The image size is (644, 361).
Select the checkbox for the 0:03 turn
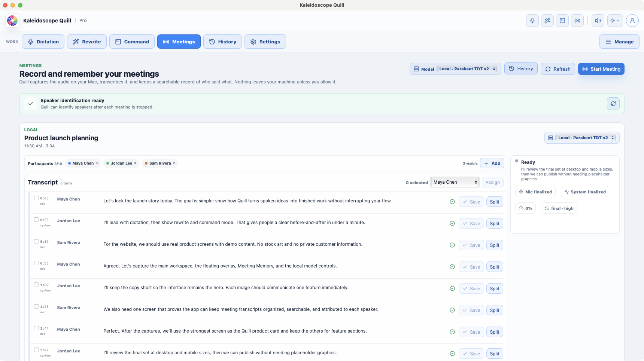[x=36, y=198]
